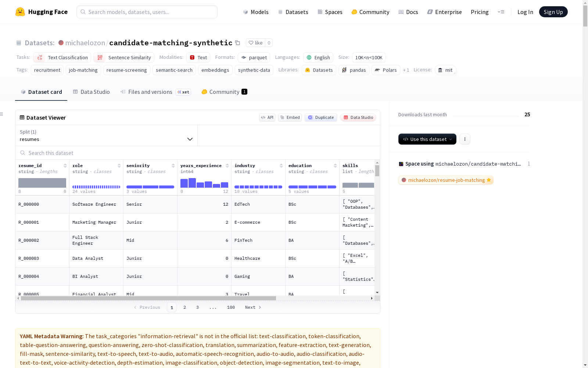This screenshot has width=588, height=368.
Task: Switch to the Dataset card tab
Action: tap(41, 92)
